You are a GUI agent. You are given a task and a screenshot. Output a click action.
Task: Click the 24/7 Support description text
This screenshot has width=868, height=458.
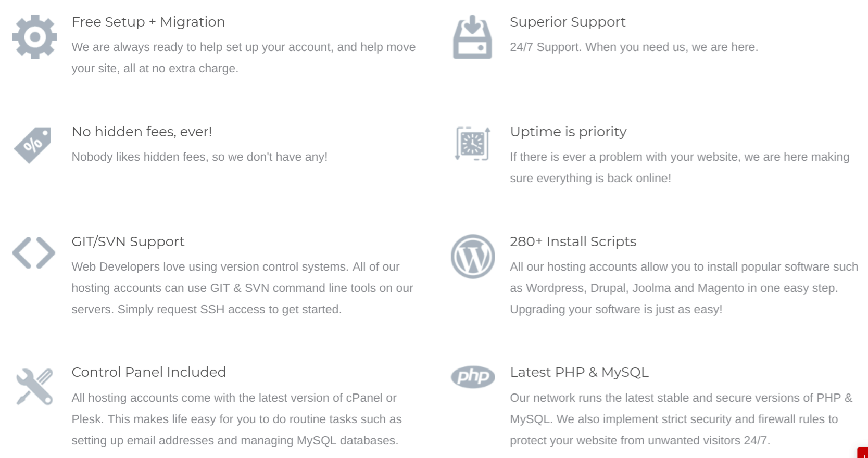tap(634, 47)
